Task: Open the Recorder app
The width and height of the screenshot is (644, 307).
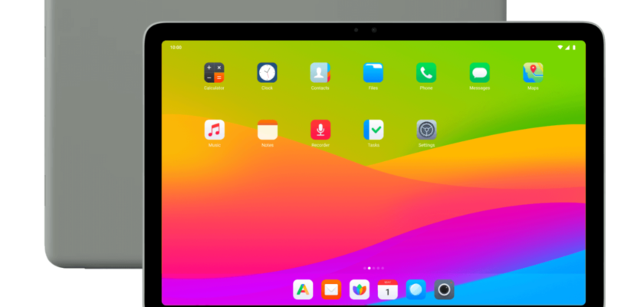Action: pyautogui.click(x=320, y=130)
